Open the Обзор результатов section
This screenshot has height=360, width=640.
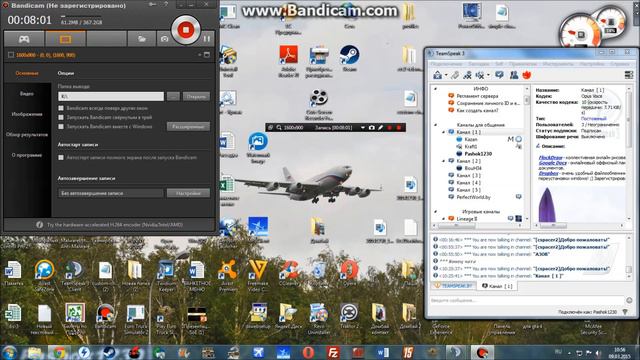point(27,134)
